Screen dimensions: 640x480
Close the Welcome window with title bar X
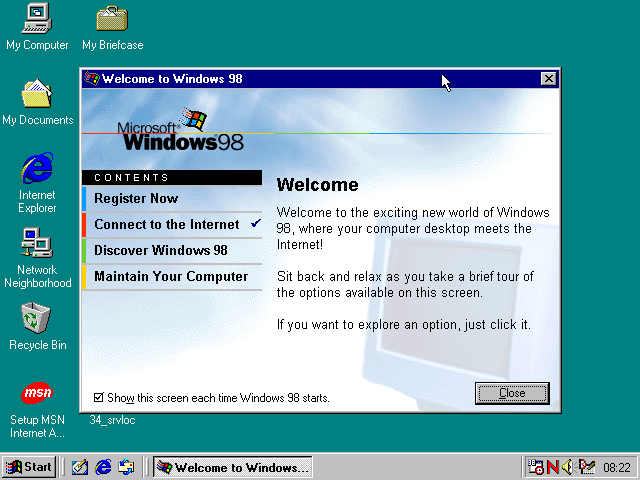[x=549, y=78]
